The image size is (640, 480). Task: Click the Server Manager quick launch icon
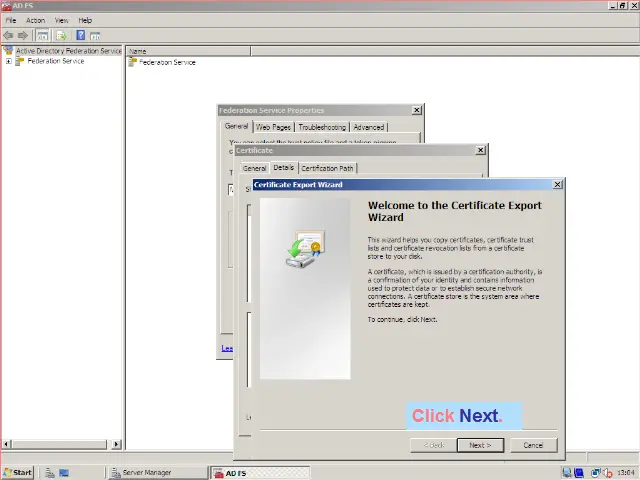click(x=50, y=473)
